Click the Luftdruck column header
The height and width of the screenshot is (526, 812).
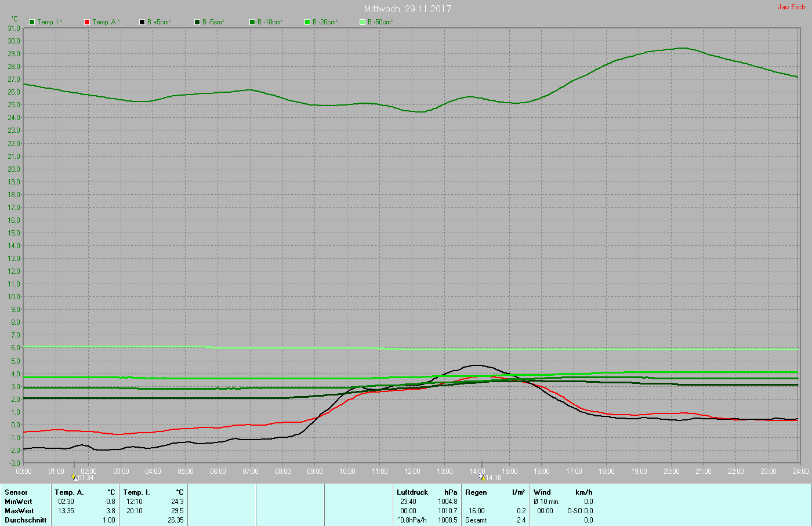(412, 492)
